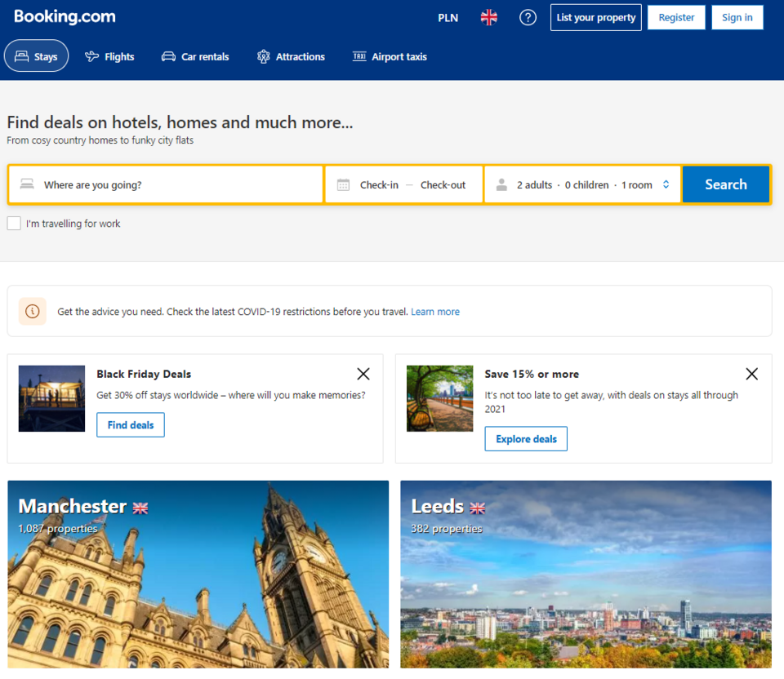Click the Sign in button
This screenshot has height=679, width=784.
pos(737,17)
